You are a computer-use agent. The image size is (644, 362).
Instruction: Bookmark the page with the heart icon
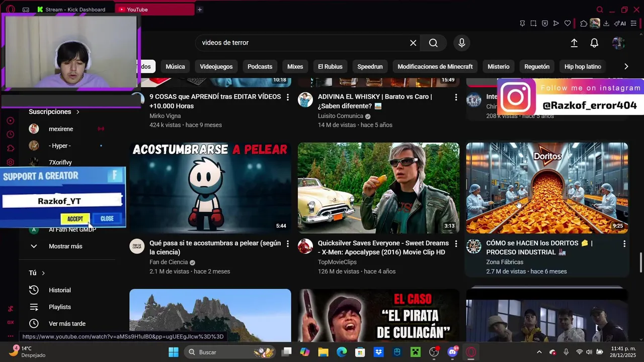point(568,23)
